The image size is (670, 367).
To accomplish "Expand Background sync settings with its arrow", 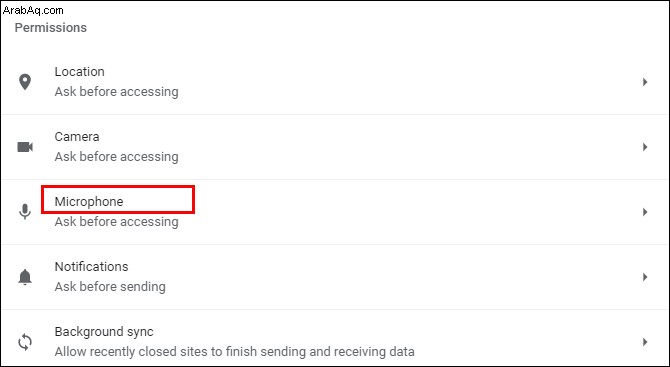I will point(645,342).
